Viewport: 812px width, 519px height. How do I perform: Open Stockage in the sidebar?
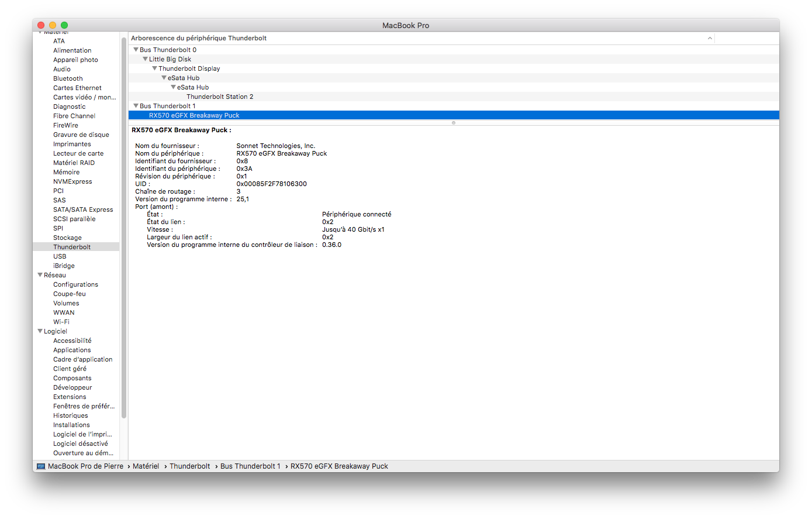point(67,238)
